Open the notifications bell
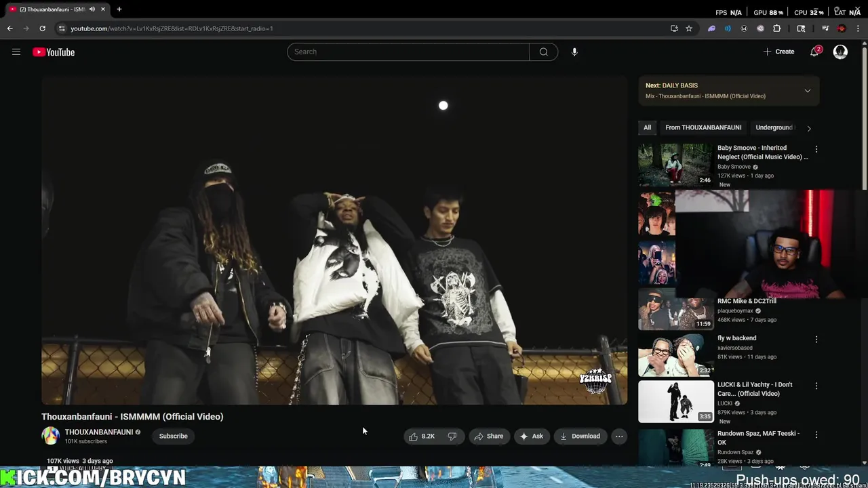This screenshot has height=488, width=868. tap(815, 52)
